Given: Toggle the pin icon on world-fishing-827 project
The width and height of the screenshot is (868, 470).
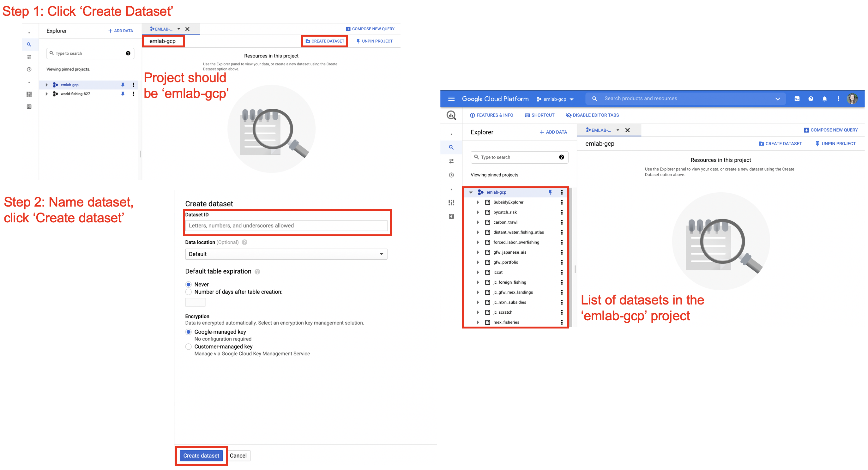Looking at the screenshot, I should pos(123,94).
